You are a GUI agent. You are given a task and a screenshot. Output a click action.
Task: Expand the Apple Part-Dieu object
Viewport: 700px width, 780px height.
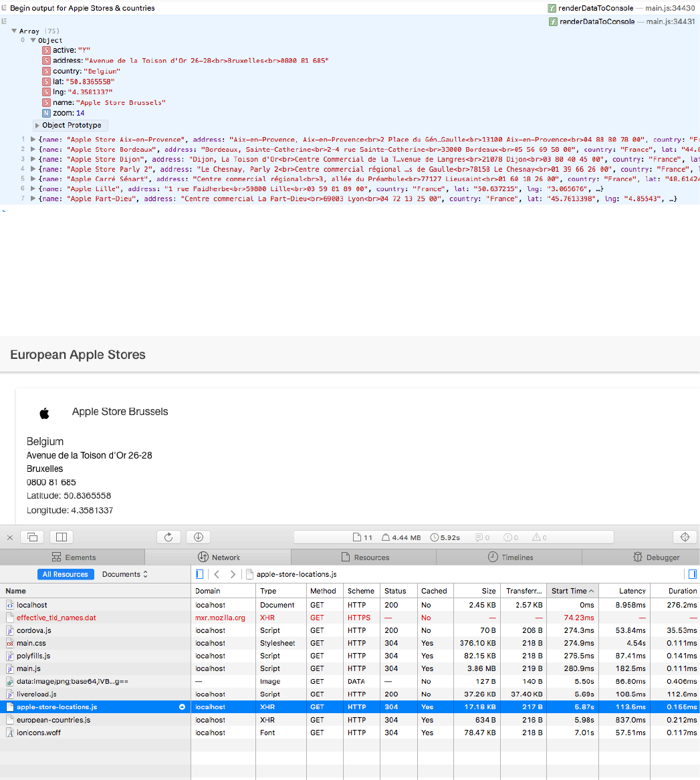point(33,199)
